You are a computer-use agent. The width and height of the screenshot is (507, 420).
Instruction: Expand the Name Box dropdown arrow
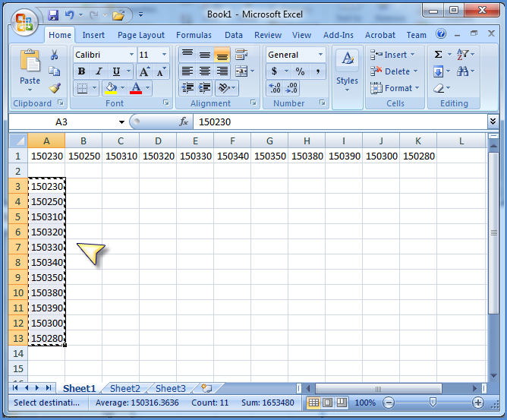[121, 122]
